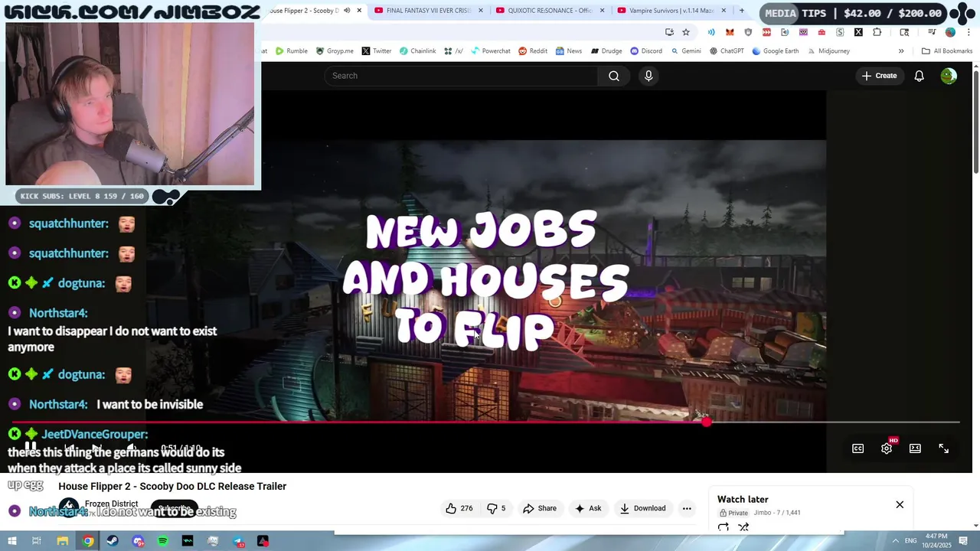
Task: Toggle loop playlist in Watch later
Action: pyautogui.click(x=724, y=527)
